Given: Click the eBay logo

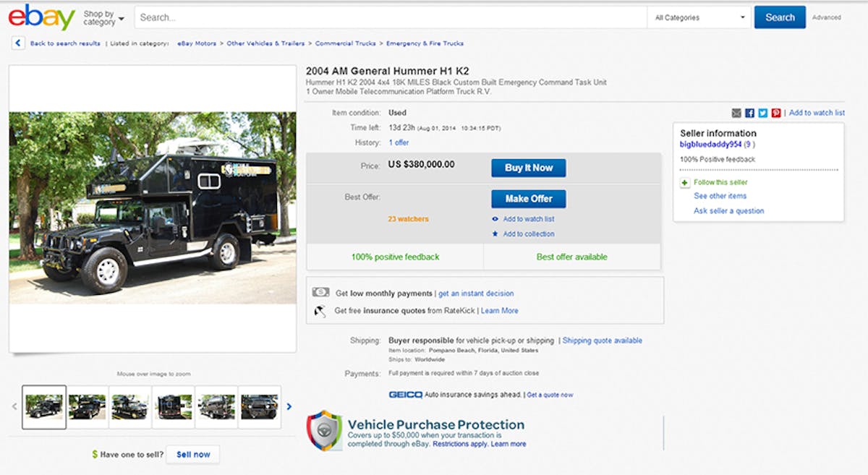Looking at the screenshot, I should pyautogui.click(x=42, y=17).
